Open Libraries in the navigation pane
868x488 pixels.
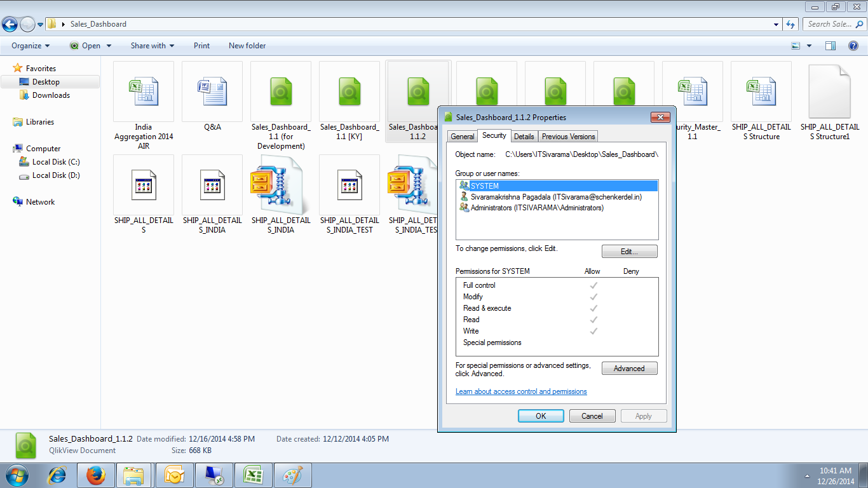tap(40, 122)
